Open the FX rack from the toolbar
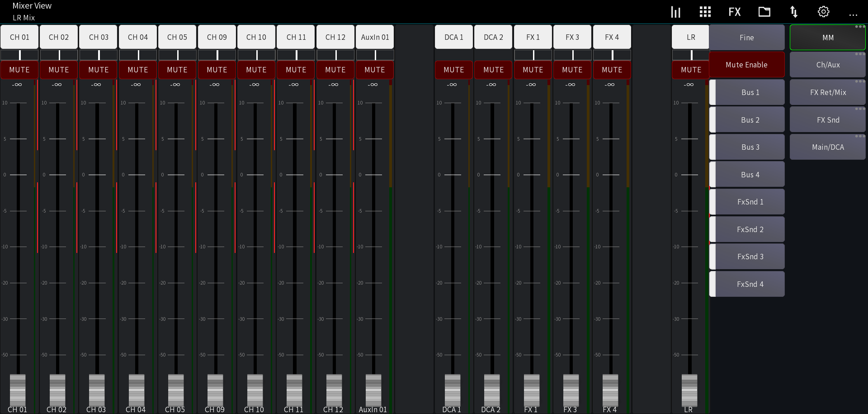868x414 pixels. pyautogui.click(x=734, y=11)
